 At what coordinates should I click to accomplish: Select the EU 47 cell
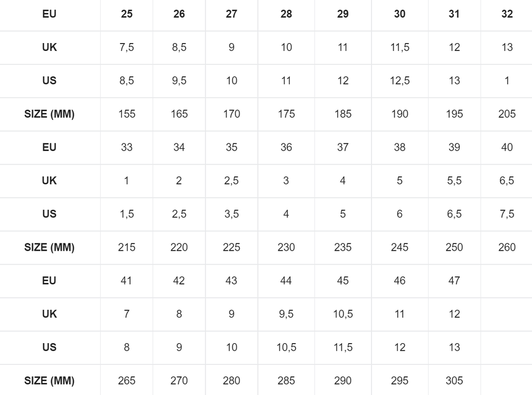point(454,280)
